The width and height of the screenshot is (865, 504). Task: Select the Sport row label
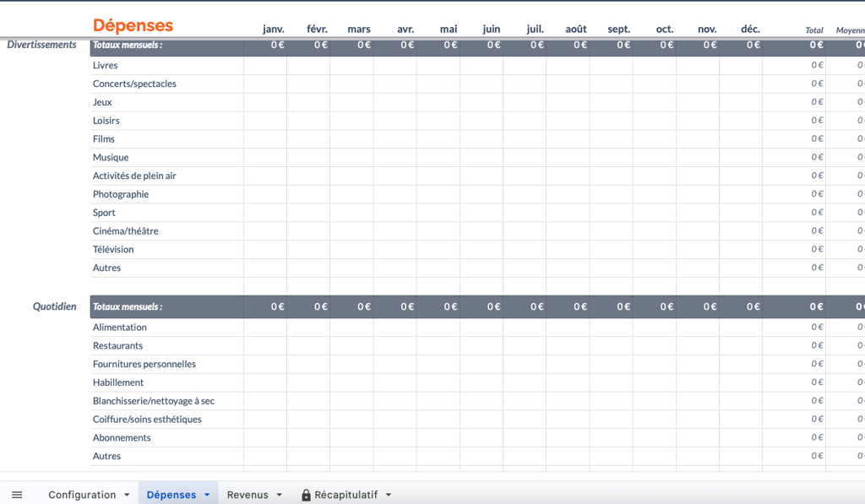click(104, 213)
